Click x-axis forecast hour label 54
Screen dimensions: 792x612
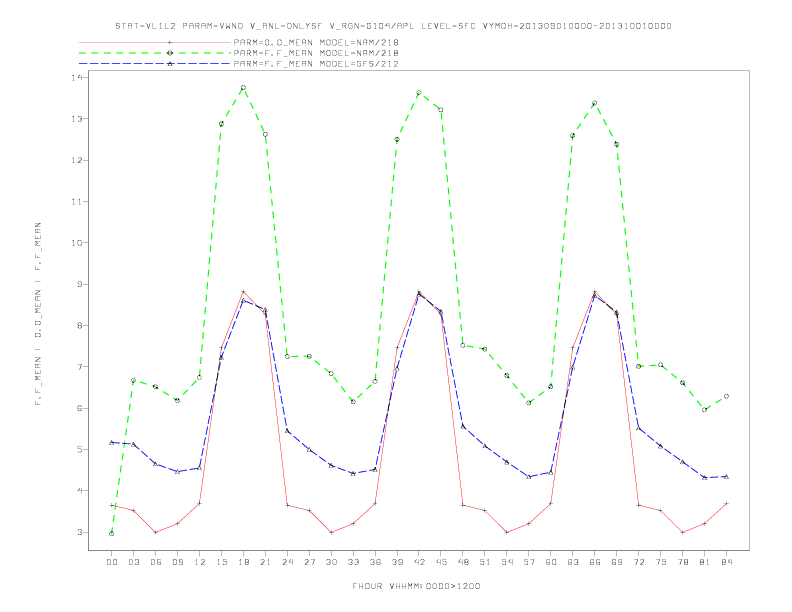tap(507, 562)
